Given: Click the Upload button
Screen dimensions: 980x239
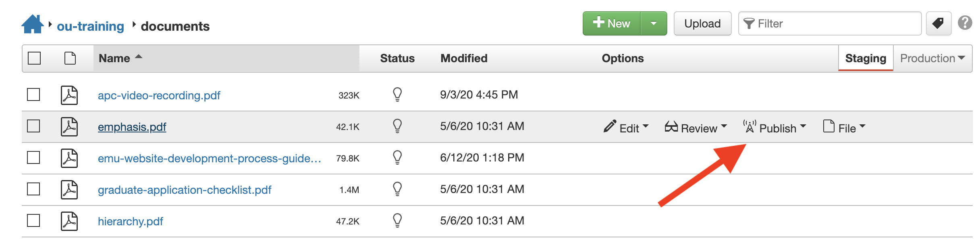Looking at the screenshot, I should coord(702,23).
